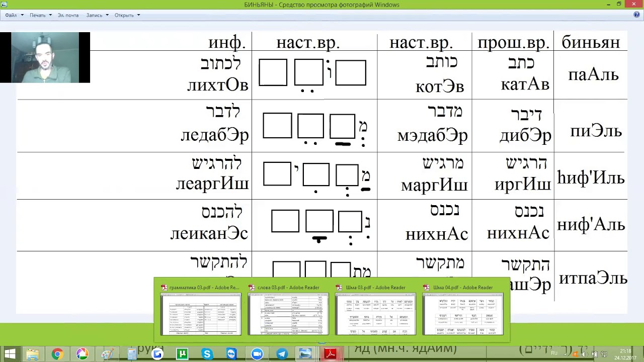The image size is (644, 362).
Task: Open the Calculator taskbar icon
Action: click(132, 354)
